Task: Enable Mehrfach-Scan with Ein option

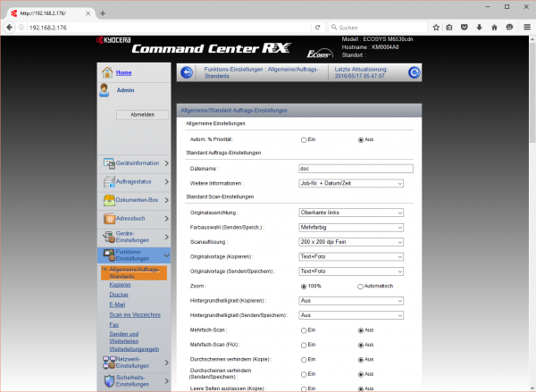Action: pos(304,330)
